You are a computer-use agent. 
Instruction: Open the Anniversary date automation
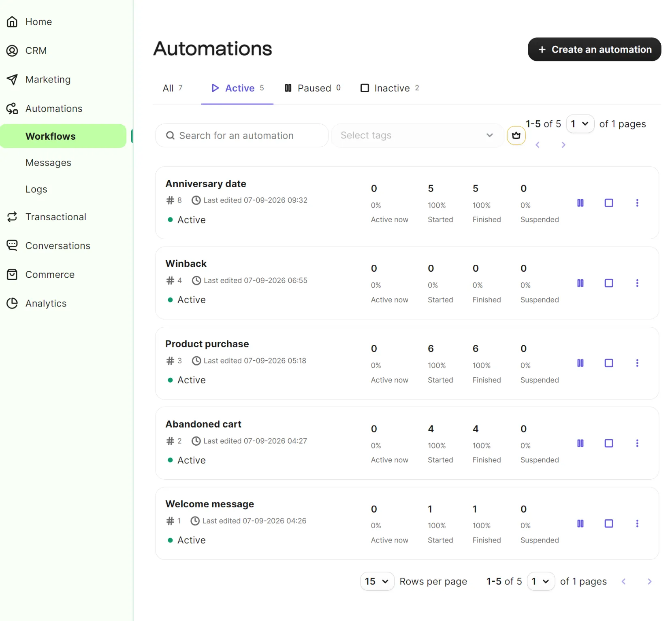pos(206,184)
